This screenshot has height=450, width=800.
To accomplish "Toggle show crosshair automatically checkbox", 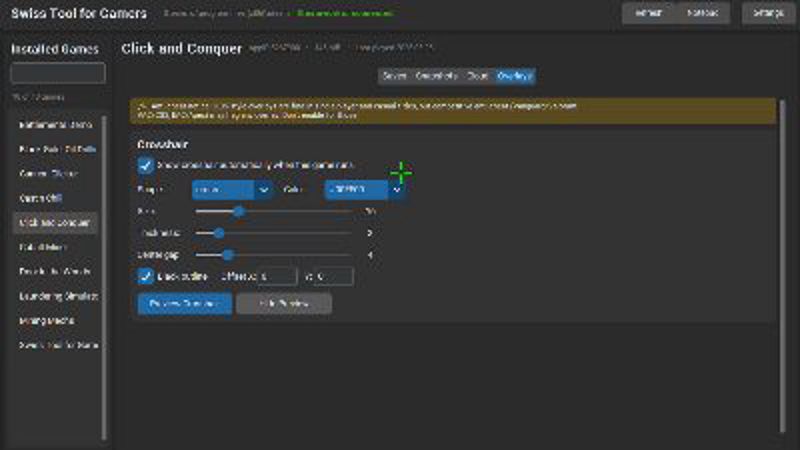I will pos(145,165).
